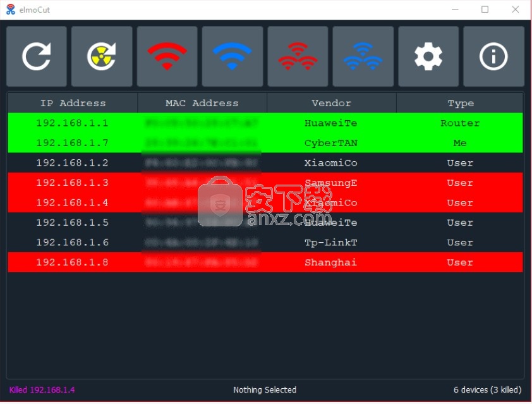532x404 pixels.
Task: Click the elmoCut app icon in title bar
Action: click(x=11, y=9)
